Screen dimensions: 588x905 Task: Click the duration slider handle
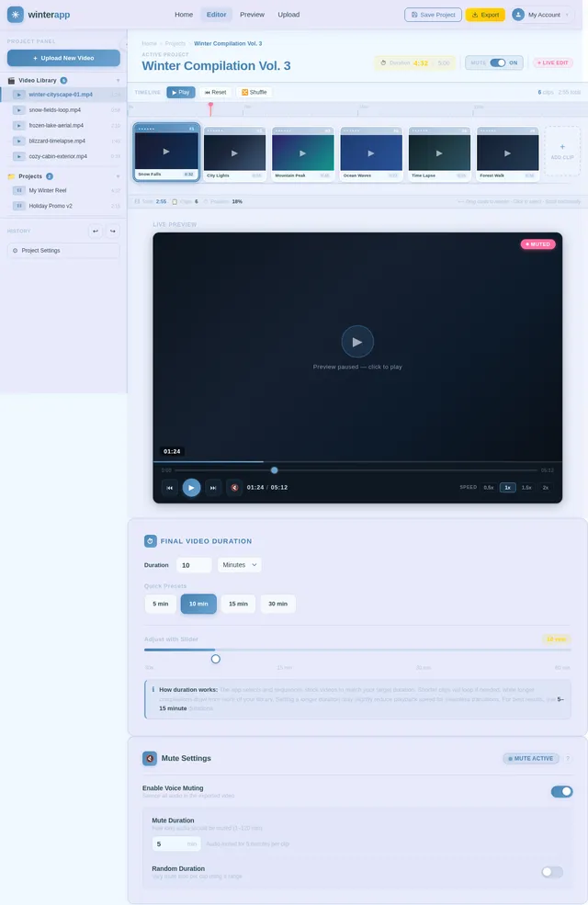pyautogui.click(x=215, y=659)
